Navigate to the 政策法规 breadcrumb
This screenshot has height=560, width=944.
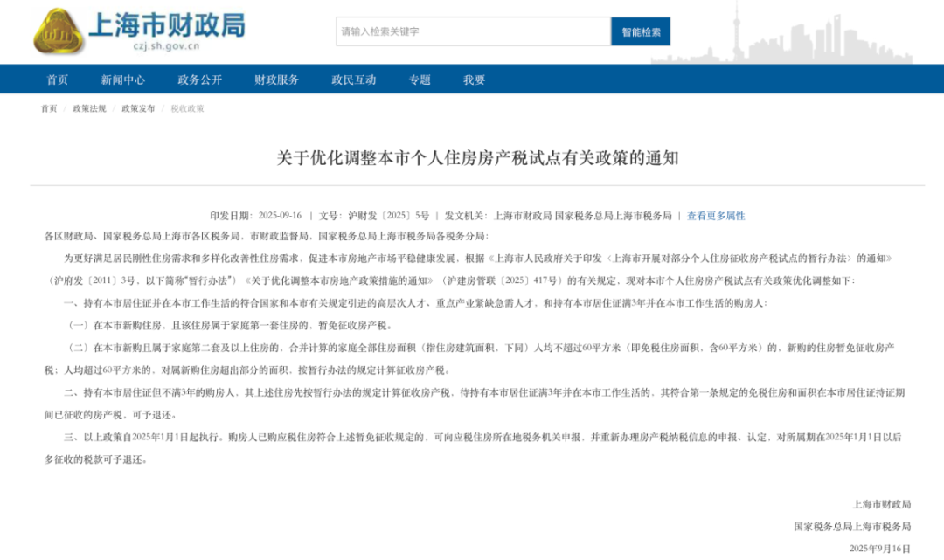[x=89, y=108]
